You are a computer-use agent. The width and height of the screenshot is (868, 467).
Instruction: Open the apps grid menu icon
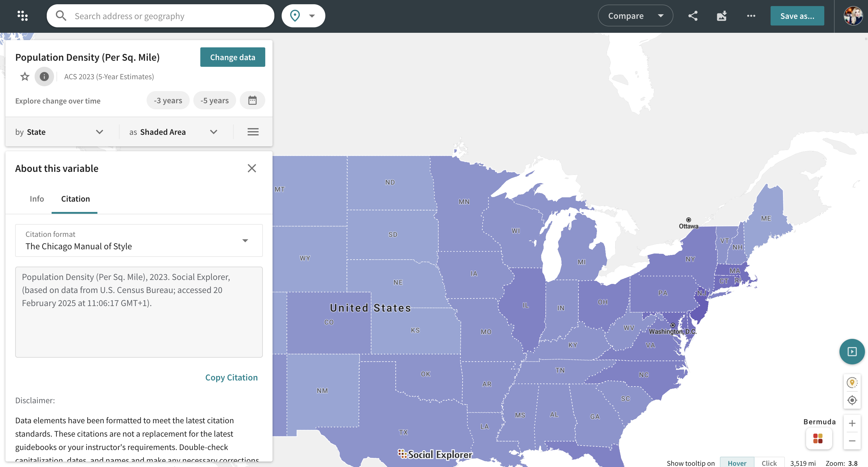point(22,16)
